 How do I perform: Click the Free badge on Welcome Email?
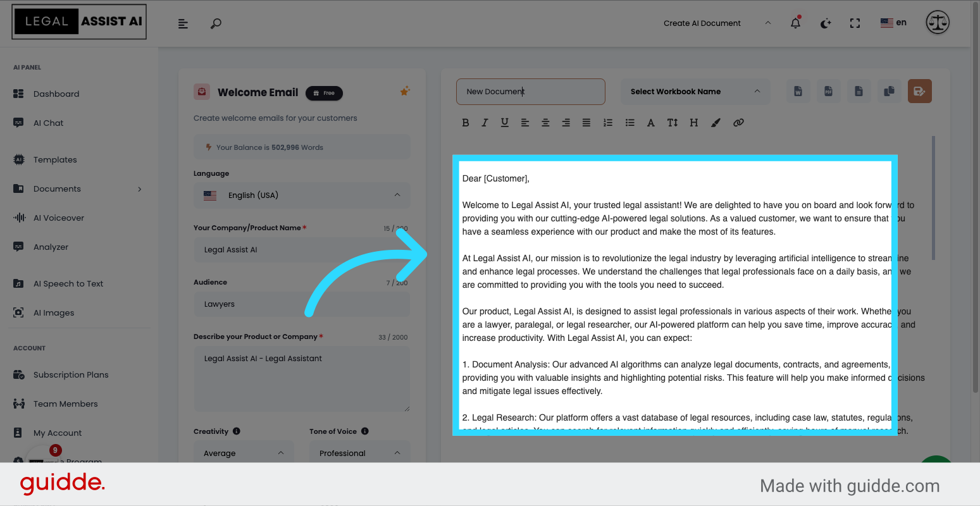coord(324,93)
